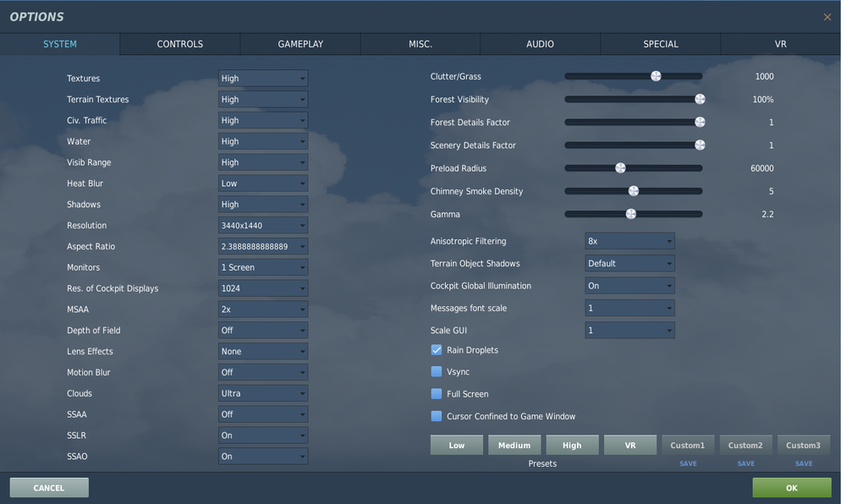This screenshot has height=504, width=846.
Task: Switch to the AUDIO tab
Action: pyautogui.click(x=540, y=44)
